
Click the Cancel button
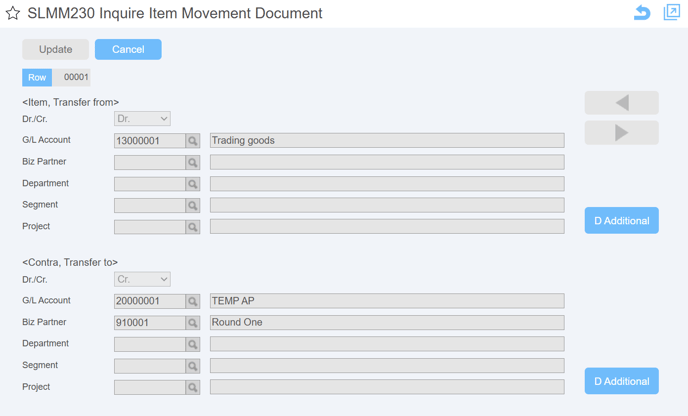128,49
